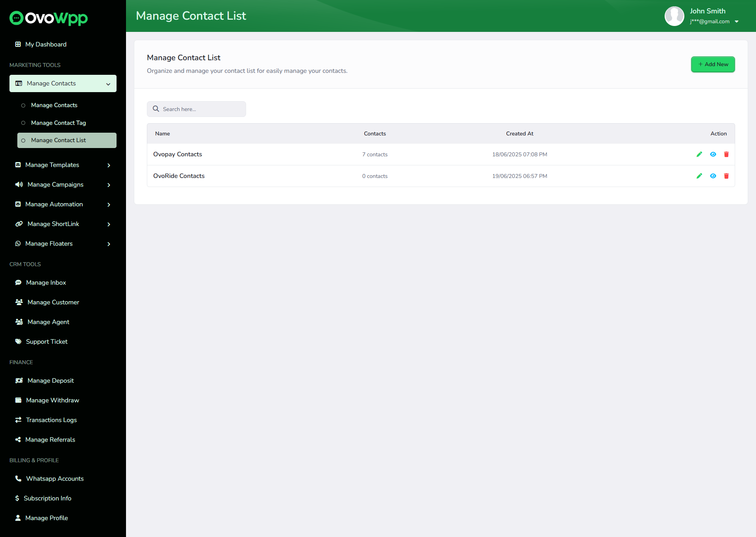The width and height of the screenshot is (756, 537).
Task: Click delete trash icon for Ovopay Contacts
Action: click(726, 154)
